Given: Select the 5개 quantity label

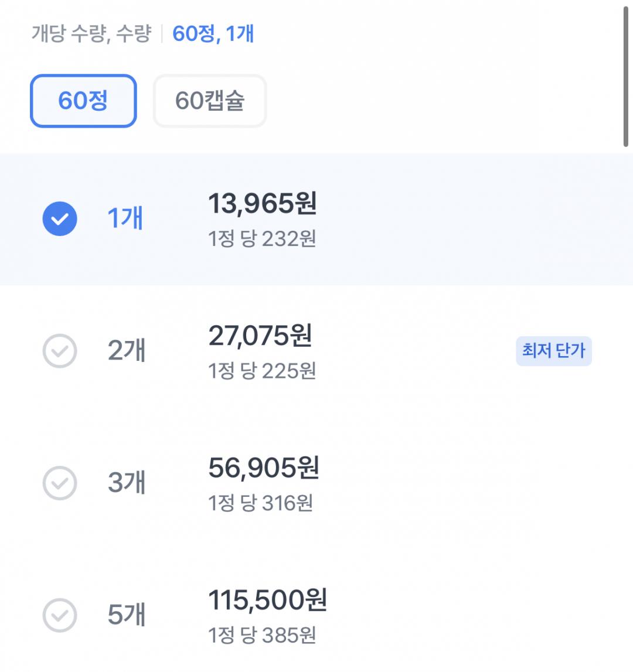Looking at the screenshot, I should (x=127, y=615).
